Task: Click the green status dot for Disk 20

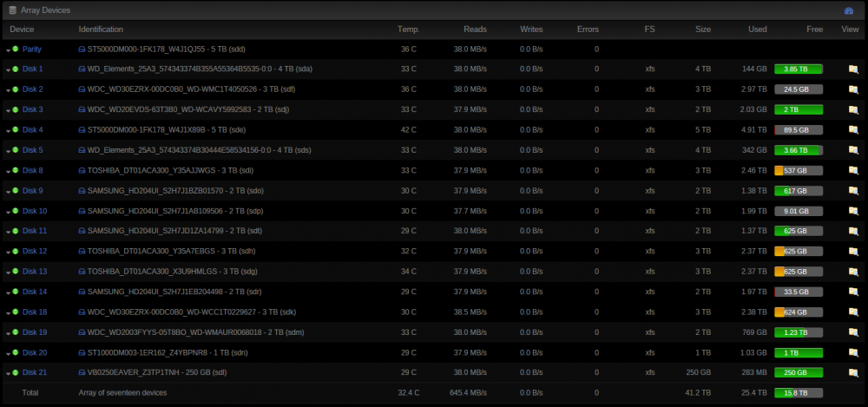Action: 16,352
